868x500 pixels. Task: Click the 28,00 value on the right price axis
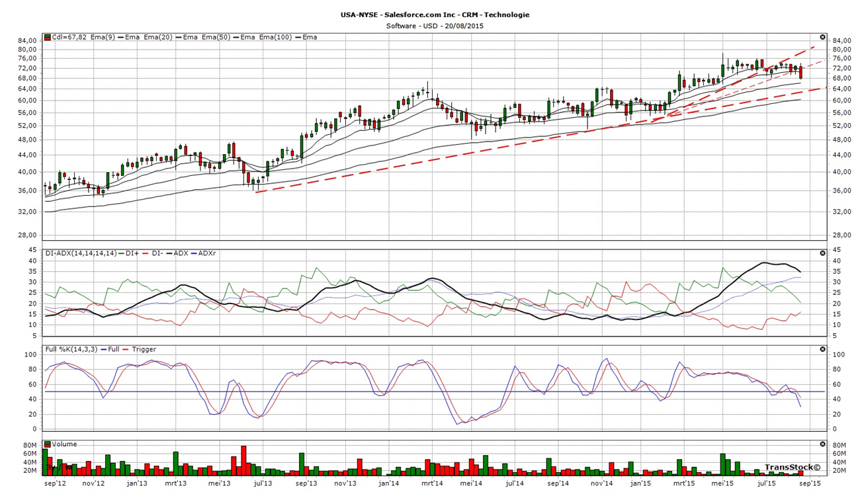point(843,235)
